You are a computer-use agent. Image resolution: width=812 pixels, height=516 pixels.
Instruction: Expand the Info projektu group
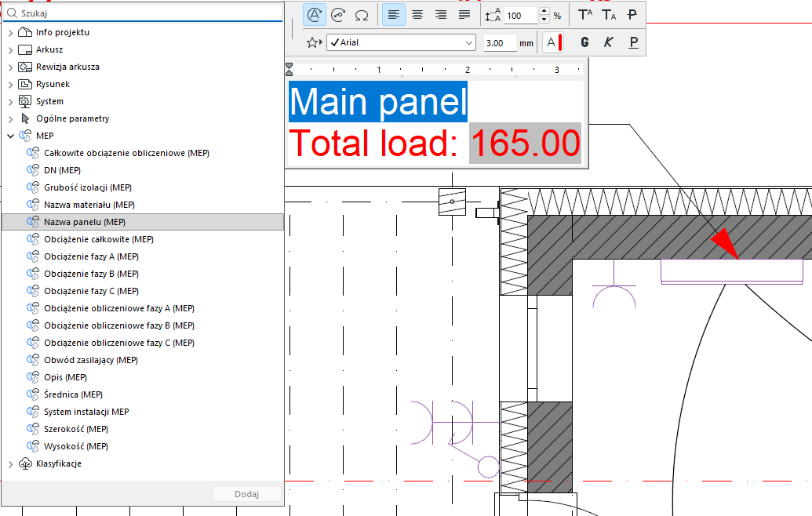(10, 33)
